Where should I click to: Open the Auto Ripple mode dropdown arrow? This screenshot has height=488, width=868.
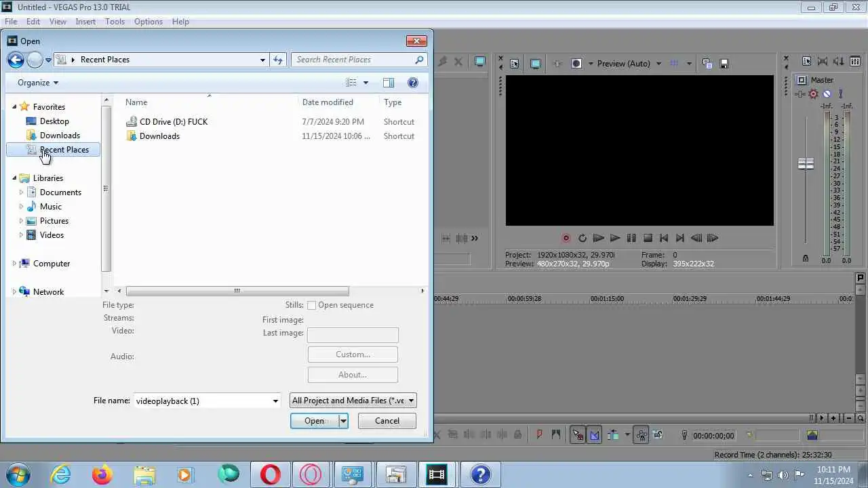coord(627,435)
